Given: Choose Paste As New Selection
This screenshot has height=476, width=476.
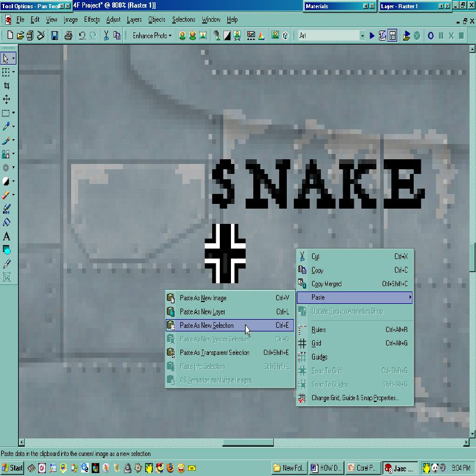Looking at the screenshot, I should tap(230, 326).
